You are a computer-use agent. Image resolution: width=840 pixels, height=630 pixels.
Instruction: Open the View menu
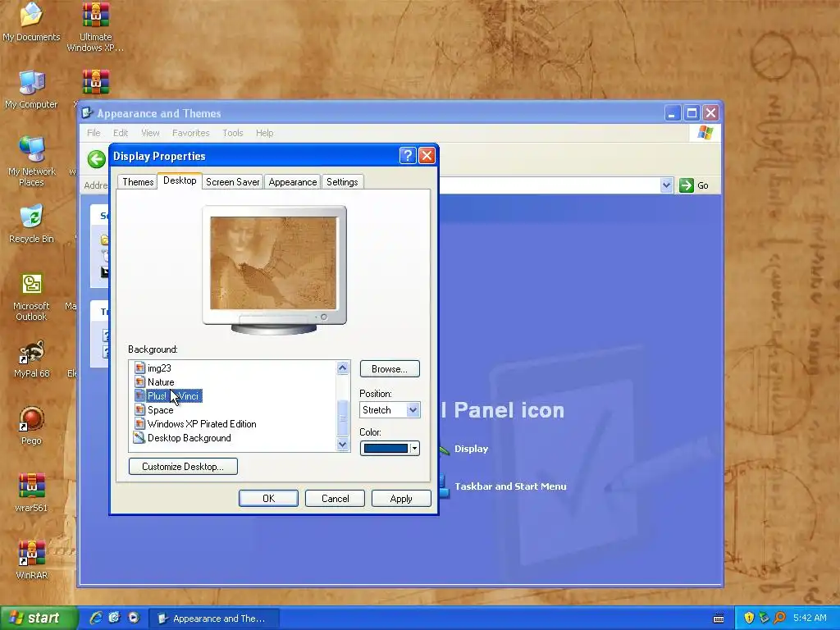[150, 133]
